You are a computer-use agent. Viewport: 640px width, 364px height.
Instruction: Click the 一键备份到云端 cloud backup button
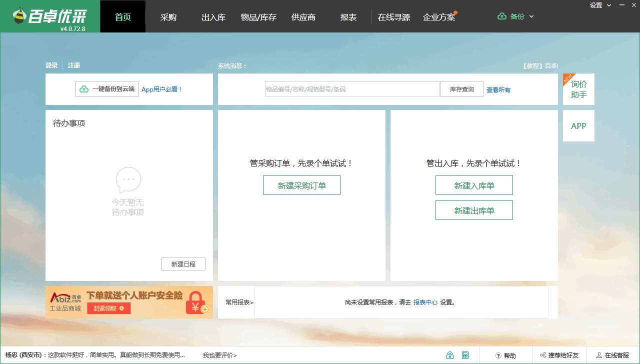[107, 89]
